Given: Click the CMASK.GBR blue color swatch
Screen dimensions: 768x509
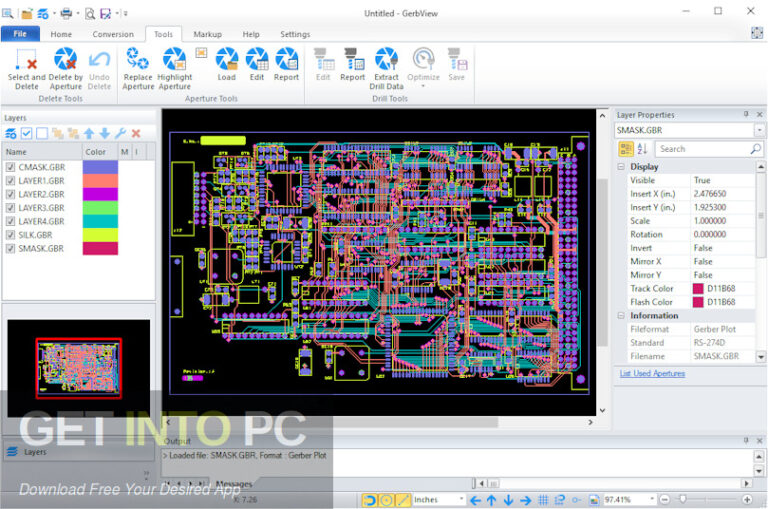Looking at the screenshot, I should click(x=100, y=167).
